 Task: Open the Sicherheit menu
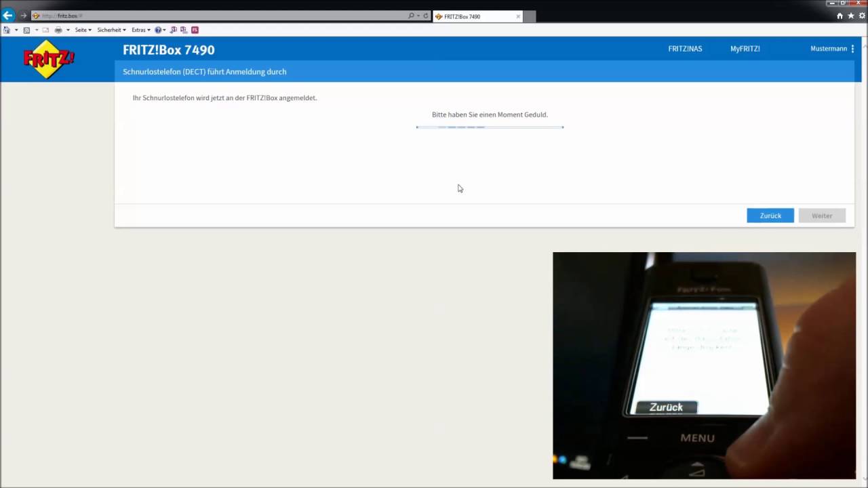111,30
